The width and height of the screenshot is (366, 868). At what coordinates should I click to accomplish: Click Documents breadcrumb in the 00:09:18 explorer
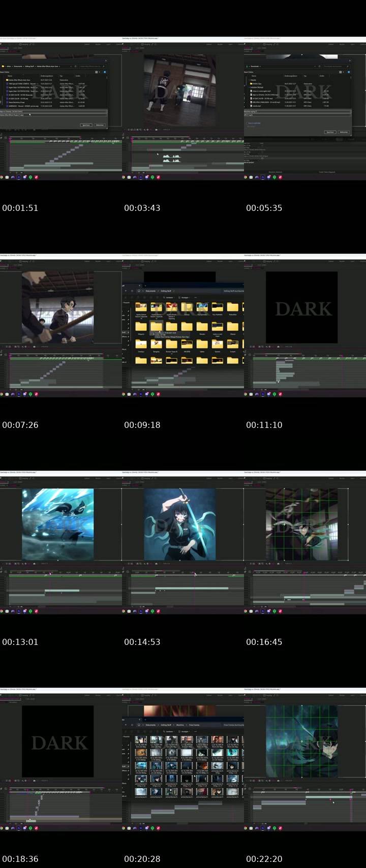[x=150, y=291]
